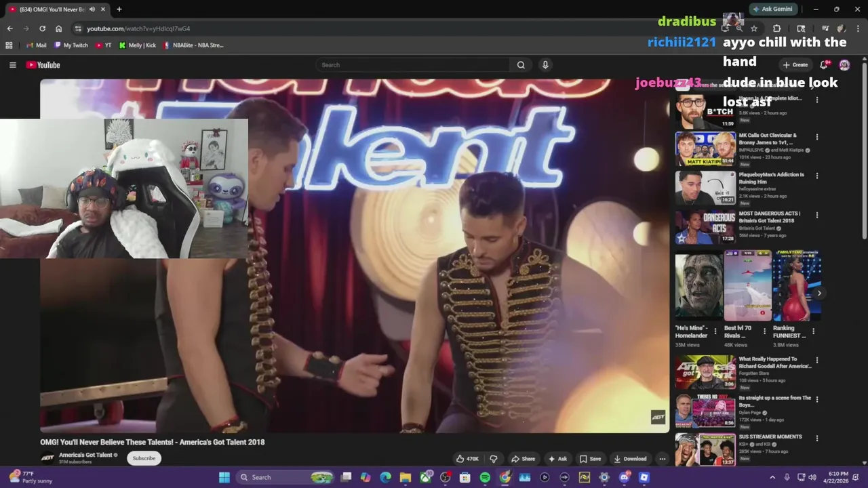This screenshot has height=488, width=868.
Task: Click the YouTube page vertical scrollbar
Action: click(x=864, y=151)
